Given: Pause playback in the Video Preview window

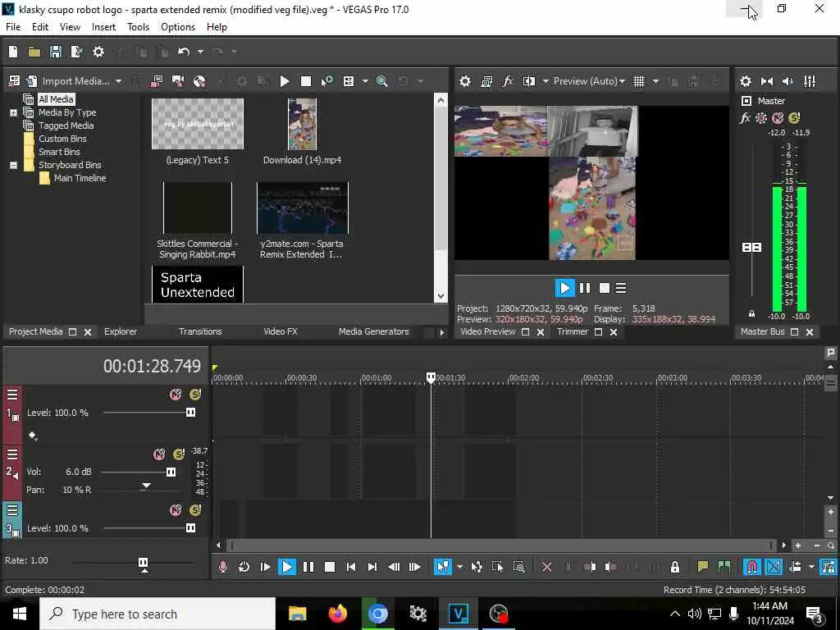Looking at the screenshot, I should 584,288.
